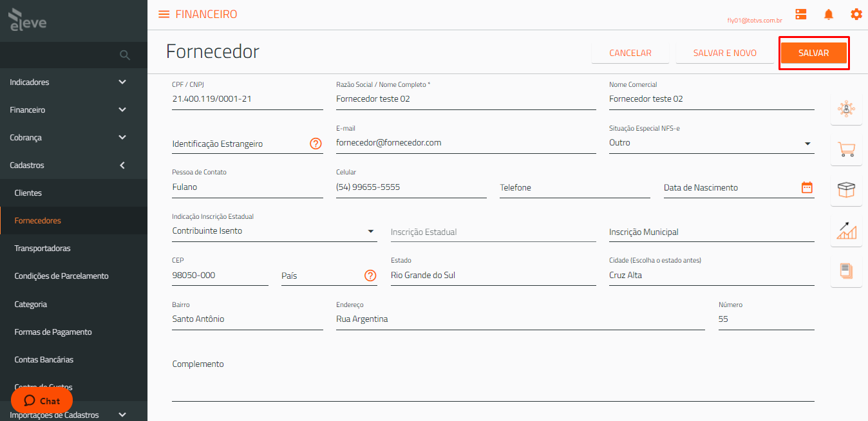Click the Fornecedor page heading
868x421 pixels.
click(x=212, y=51)
